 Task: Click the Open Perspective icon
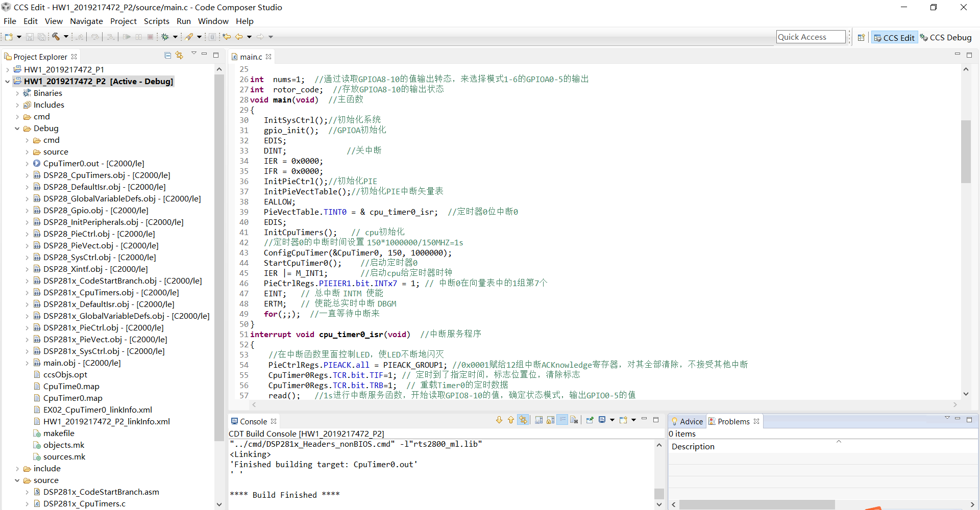(861, 37)
